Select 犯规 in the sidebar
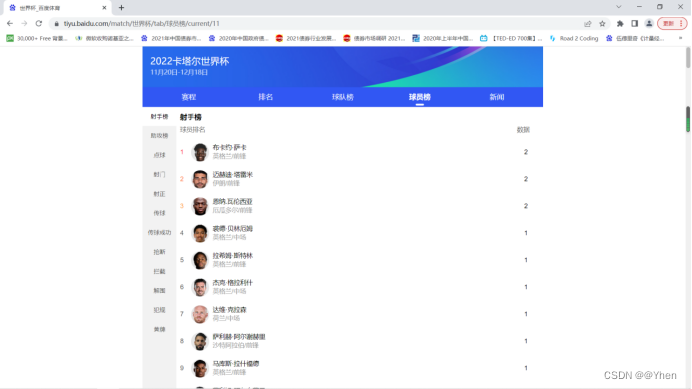 pyautogui.click(x=159, y=310)
